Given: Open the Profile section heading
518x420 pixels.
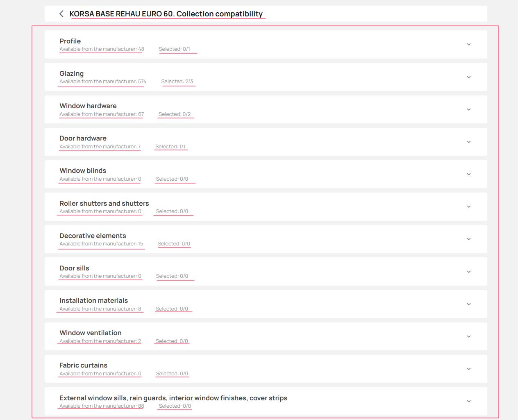Looking at the screenshot, I should [x=70, y=41].
